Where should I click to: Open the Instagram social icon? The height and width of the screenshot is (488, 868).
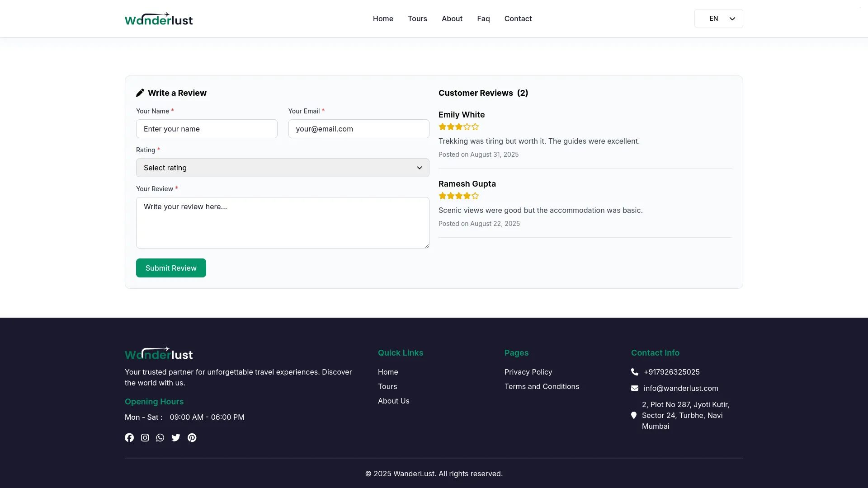[145, 437]
